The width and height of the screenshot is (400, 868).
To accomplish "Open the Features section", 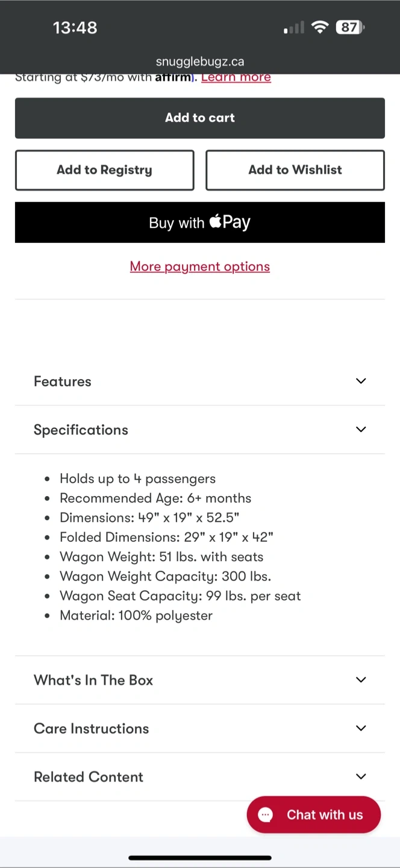I will 63,382.
